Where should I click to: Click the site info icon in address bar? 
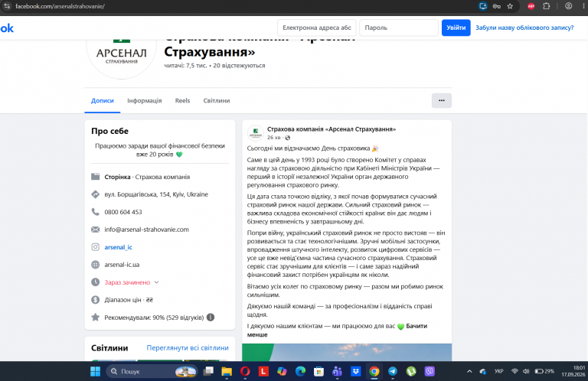coord(7,6)
